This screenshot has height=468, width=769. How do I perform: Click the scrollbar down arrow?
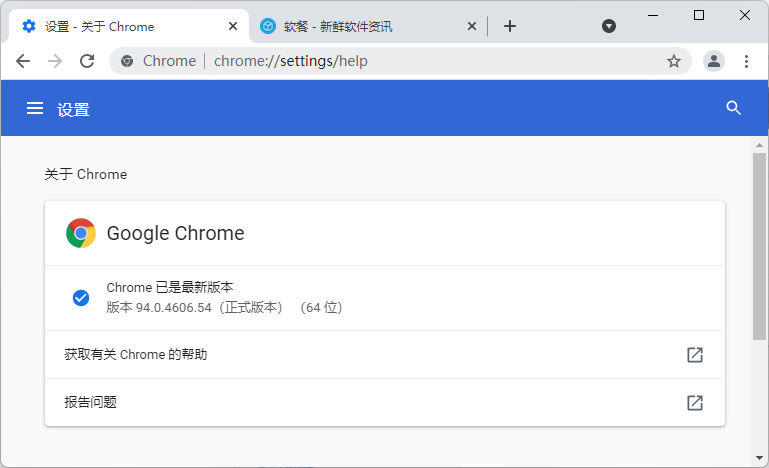(760, 458)
